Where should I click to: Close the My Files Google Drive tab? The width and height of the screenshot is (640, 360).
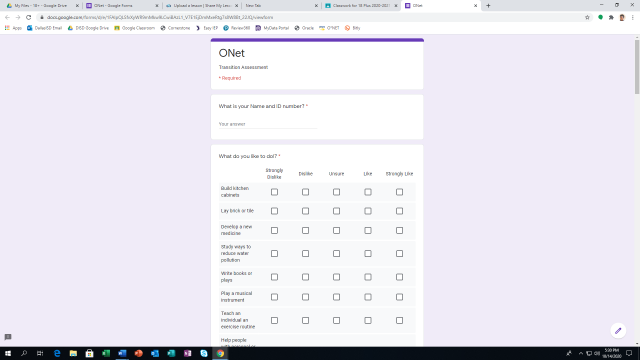tap(77, 6)
